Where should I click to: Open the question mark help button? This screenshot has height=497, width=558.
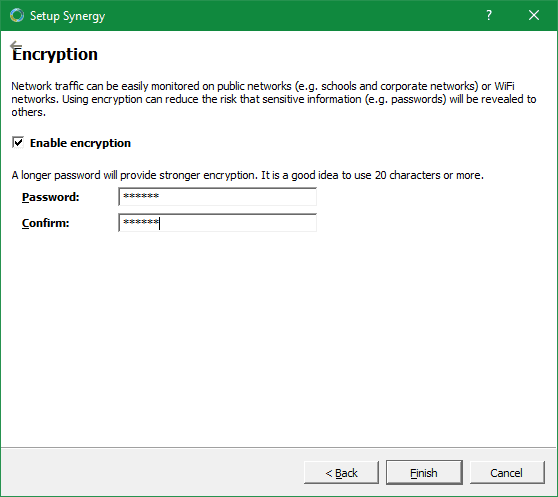click(x=489, y=15)
